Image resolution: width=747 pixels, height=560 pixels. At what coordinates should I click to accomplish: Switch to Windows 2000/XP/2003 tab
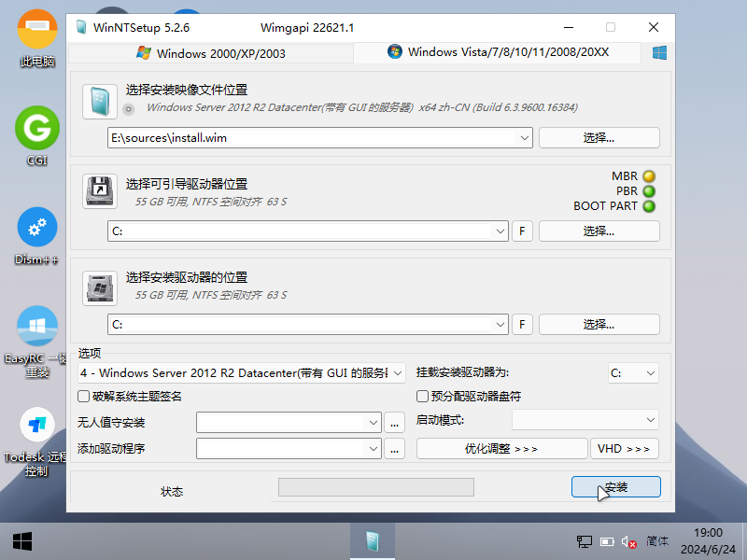(x=211, y=53)
